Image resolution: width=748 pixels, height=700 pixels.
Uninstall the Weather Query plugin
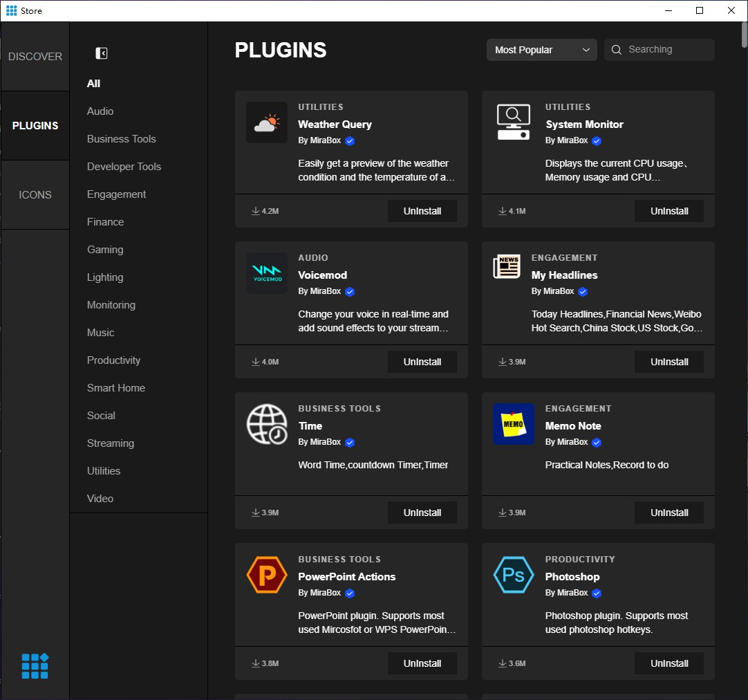pos(422,211)
